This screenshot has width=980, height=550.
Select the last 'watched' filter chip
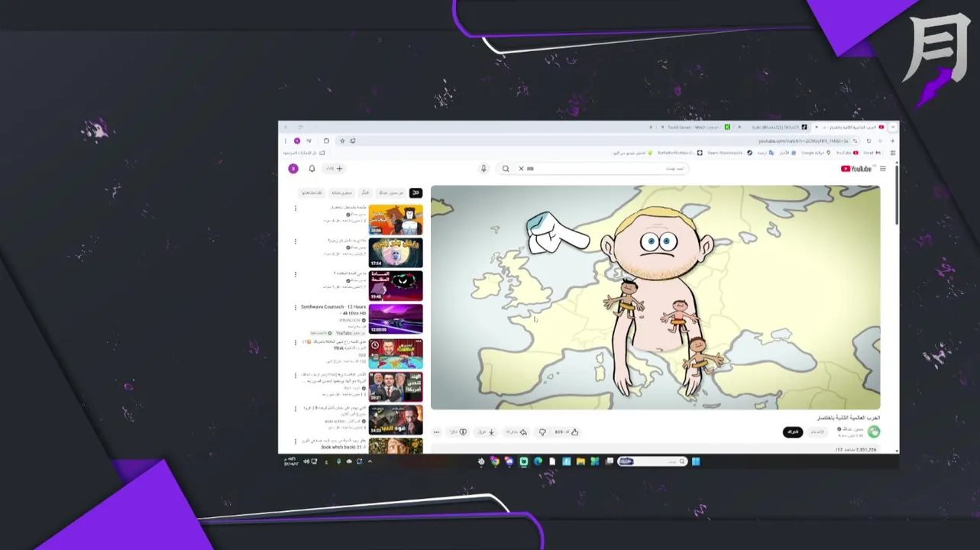[313, 192]
